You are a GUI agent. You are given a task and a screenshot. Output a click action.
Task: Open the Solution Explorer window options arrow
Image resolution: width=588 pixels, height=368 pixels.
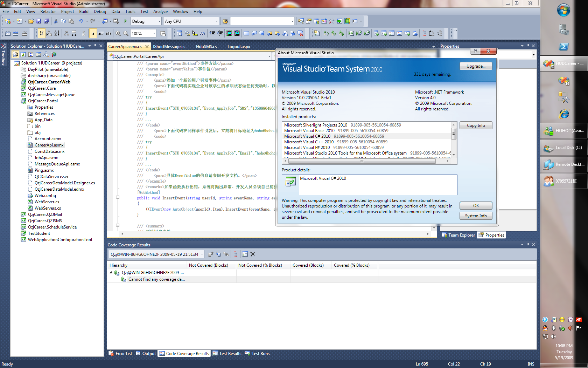point(90,46)
